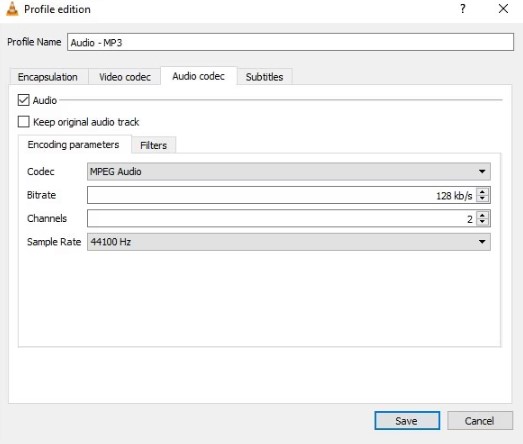
Task: Expand the Sample Rate dropdown
Action: (x=289, y=242)
